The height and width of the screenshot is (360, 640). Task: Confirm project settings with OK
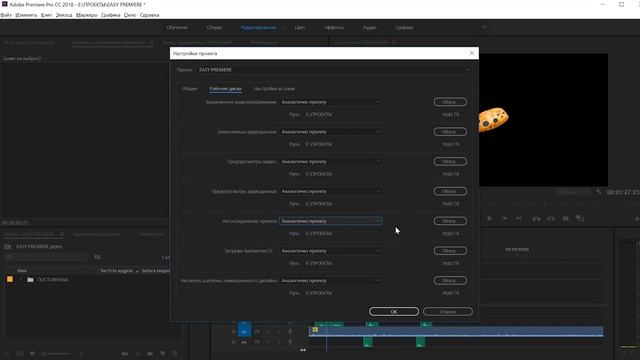[394, 312]
